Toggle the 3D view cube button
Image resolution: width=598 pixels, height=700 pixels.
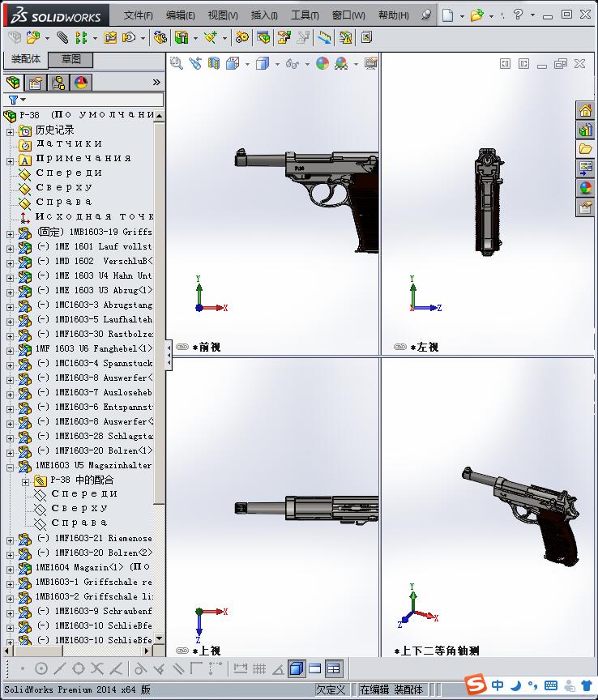[297, 668]
